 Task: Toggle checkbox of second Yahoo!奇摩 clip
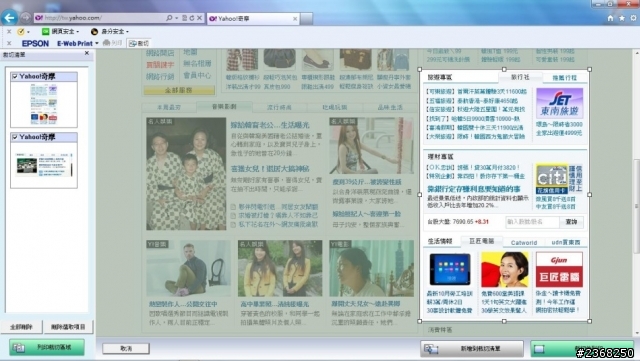pos(15,137)
